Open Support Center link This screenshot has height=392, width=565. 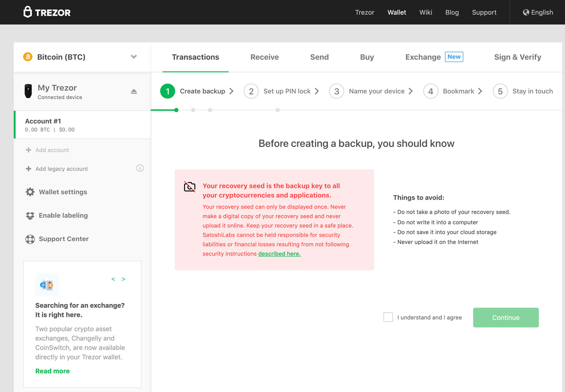pos(64,239)
